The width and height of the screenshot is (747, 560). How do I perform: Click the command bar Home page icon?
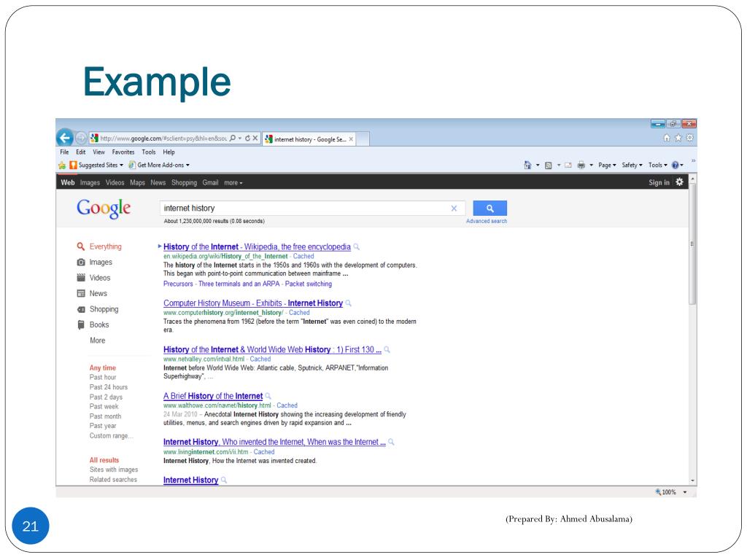527,166
